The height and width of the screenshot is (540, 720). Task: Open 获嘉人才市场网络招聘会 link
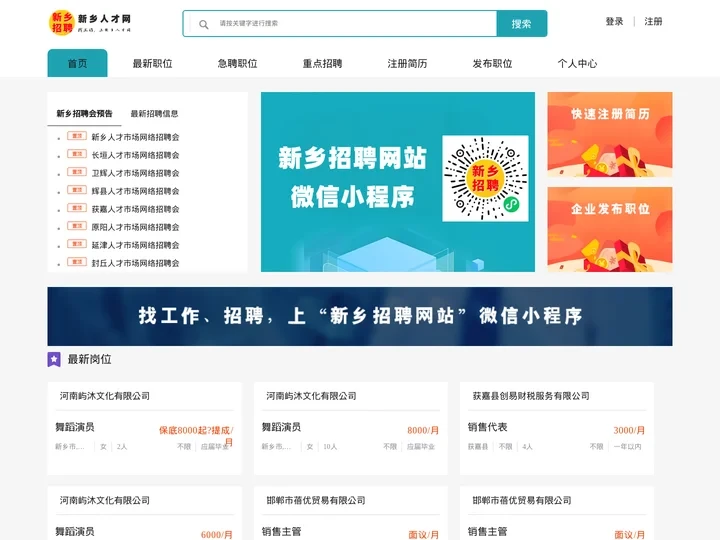[x=135, y=209]
